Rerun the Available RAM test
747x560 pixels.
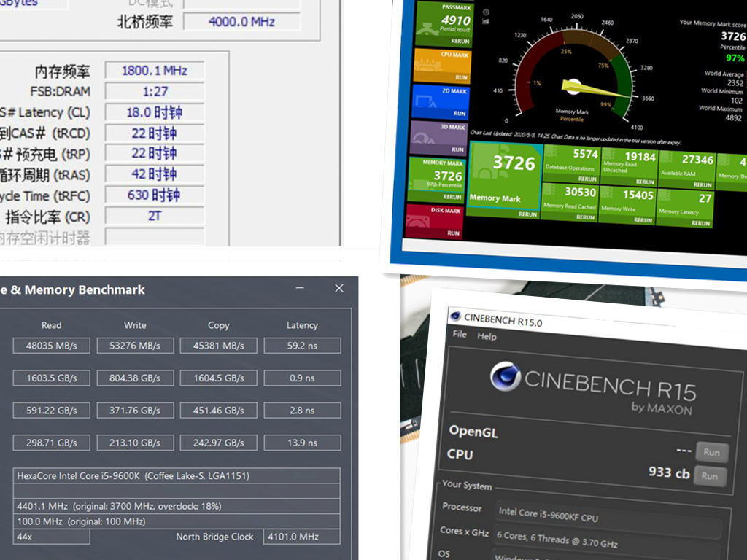(x=703, y=184)
